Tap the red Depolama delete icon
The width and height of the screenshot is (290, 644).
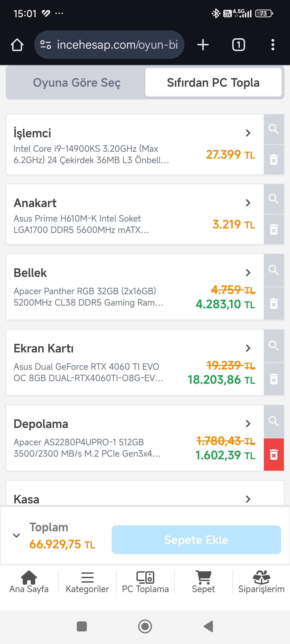(x=274, y=454)
